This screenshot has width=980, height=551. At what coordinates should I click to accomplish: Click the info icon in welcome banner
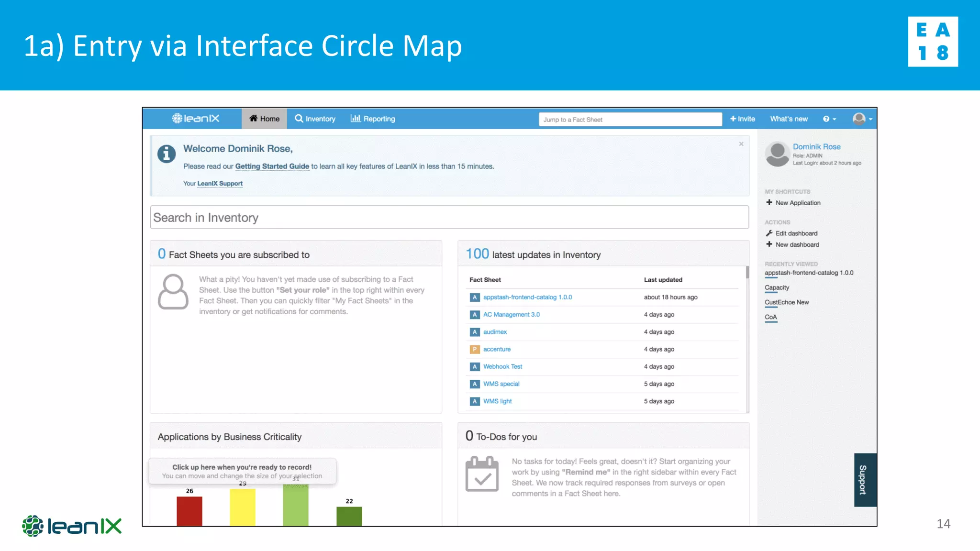(x=167, y=154)
